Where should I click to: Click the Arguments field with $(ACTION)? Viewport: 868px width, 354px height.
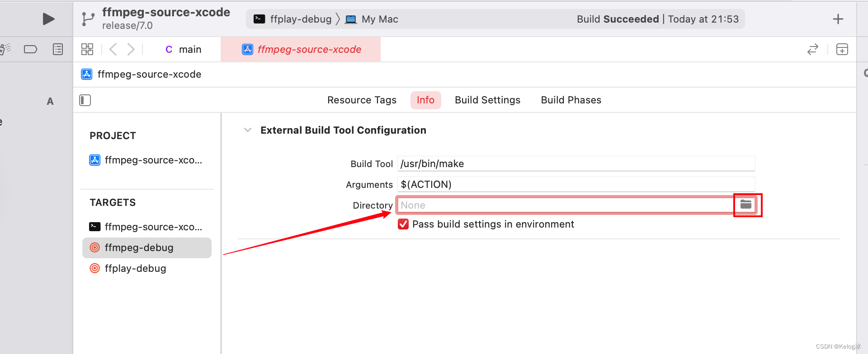[576, 184]
